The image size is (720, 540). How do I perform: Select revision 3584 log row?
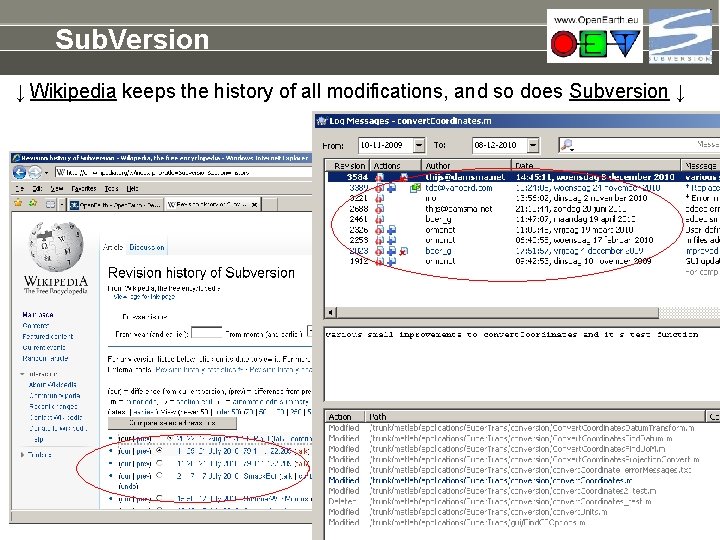click(523, 177)
